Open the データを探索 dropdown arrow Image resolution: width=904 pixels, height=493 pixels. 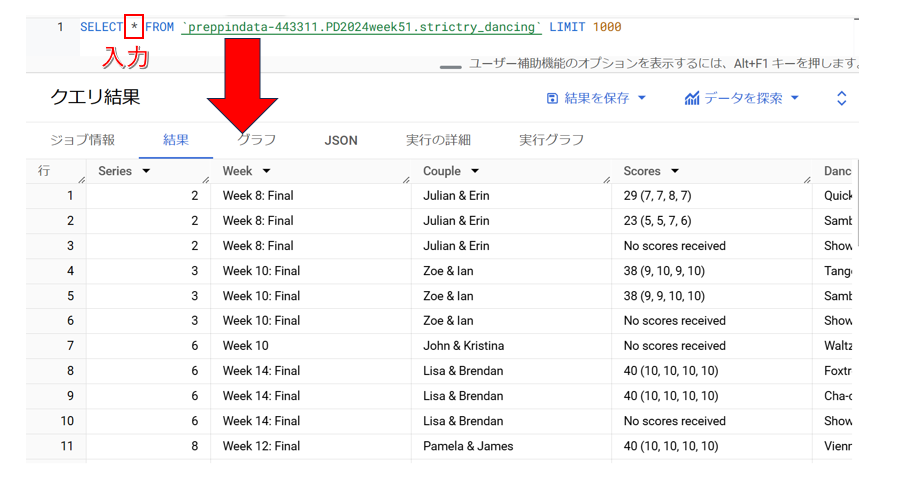coord(794,98)
